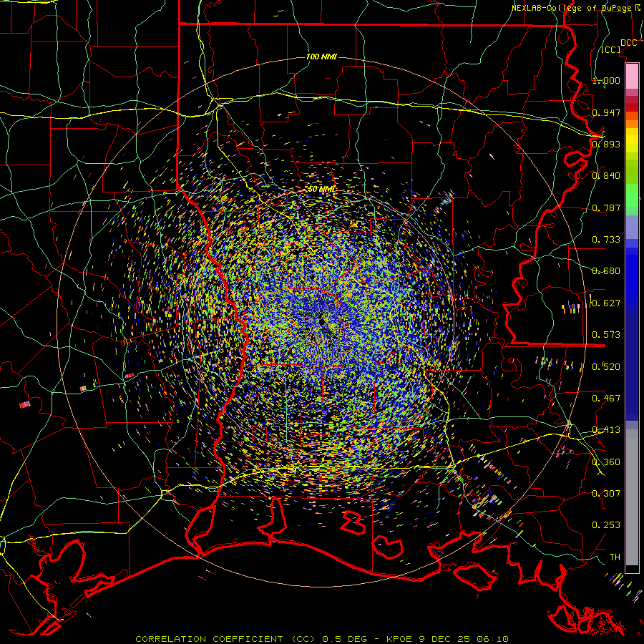Click the 0.733 legend value
Image resolution: width=644 pixels, height=644 pixels.
[606, 240]
